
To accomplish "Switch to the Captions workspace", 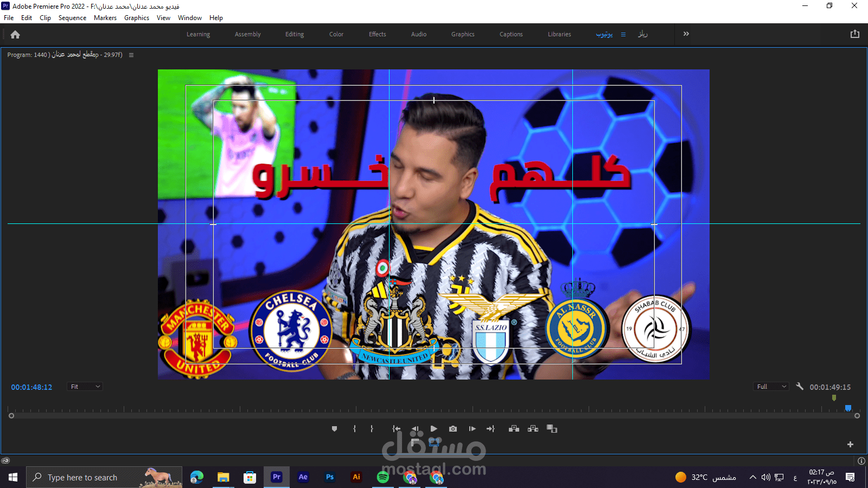I will [511, 34].
